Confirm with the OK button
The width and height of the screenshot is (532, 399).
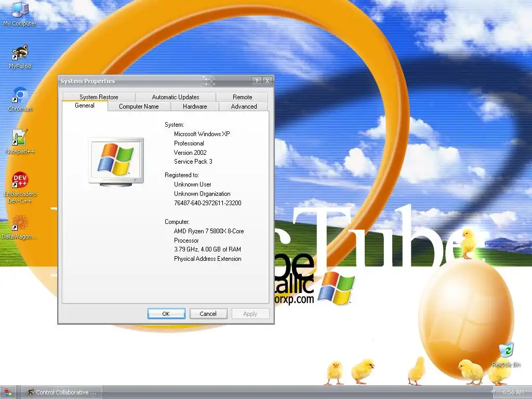(166, 314)
